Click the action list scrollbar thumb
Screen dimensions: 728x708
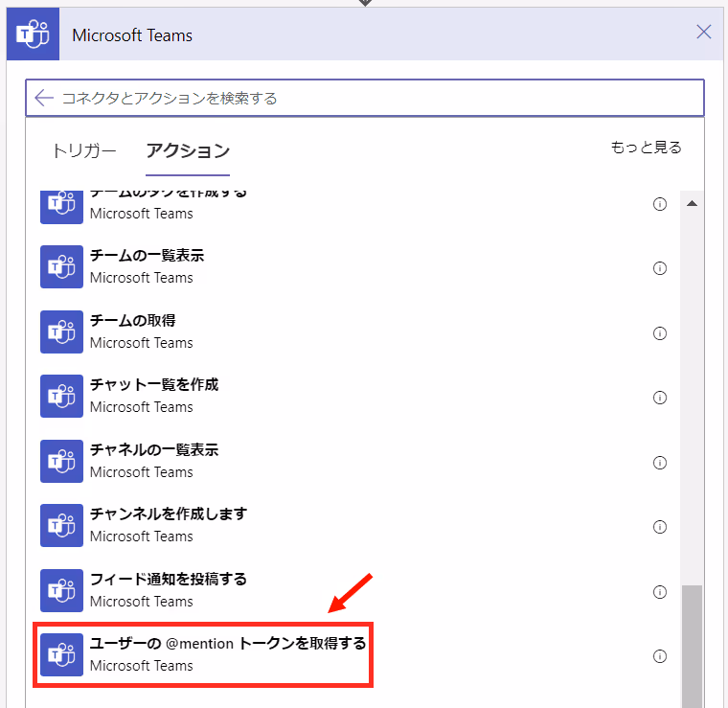(x=692, y=647)
